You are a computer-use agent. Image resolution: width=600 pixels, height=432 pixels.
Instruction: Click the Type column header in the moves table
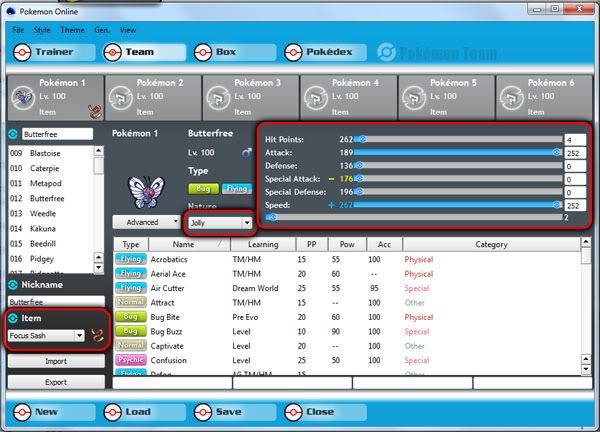(x=131, y=244)
